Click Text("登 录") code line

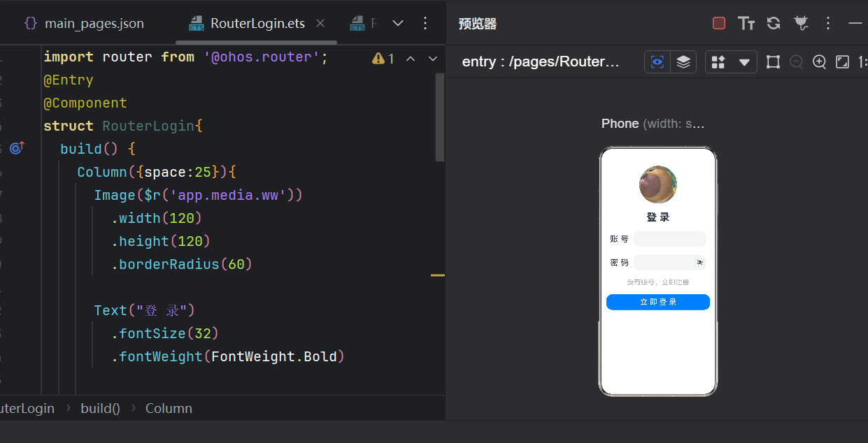pos(144,310)
